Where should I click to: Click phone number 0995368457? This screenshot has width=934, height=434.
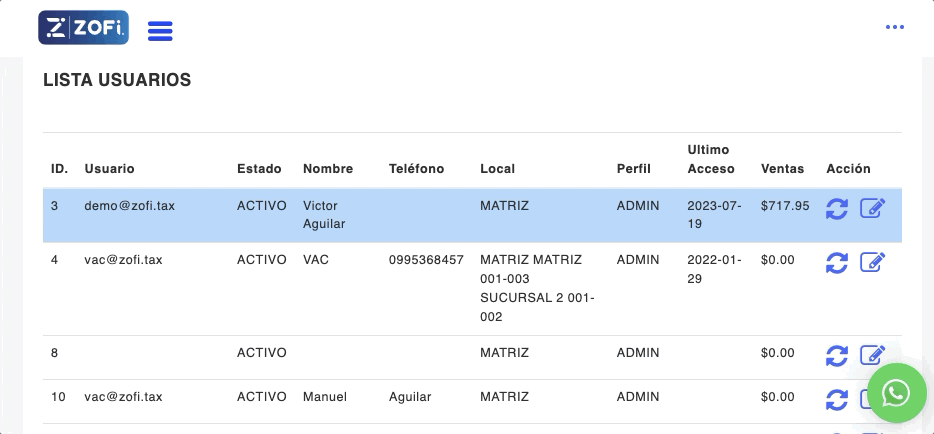click(426, 259)
